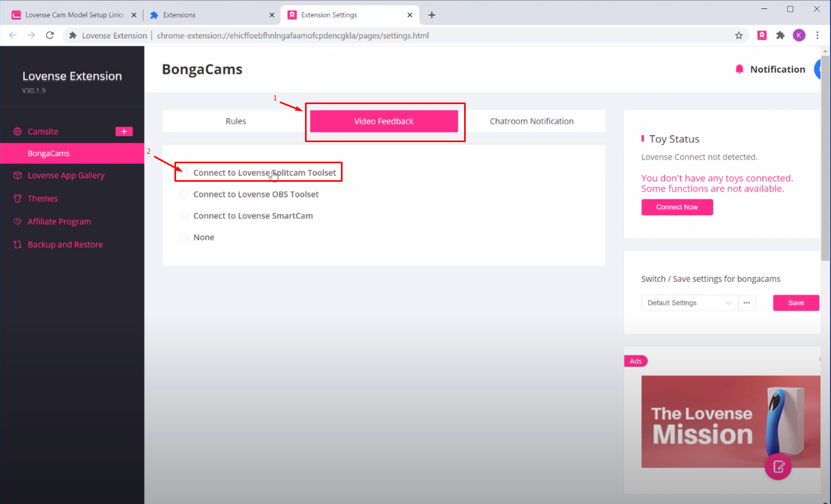Viewport: 831px width, 504px height.
Task: Click the Notification bell icon
Action: pos(739,69)
